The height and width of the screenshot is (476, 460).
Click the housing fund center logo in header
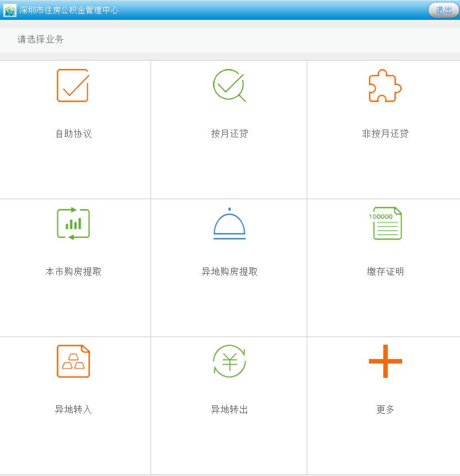tap(9, 10)
